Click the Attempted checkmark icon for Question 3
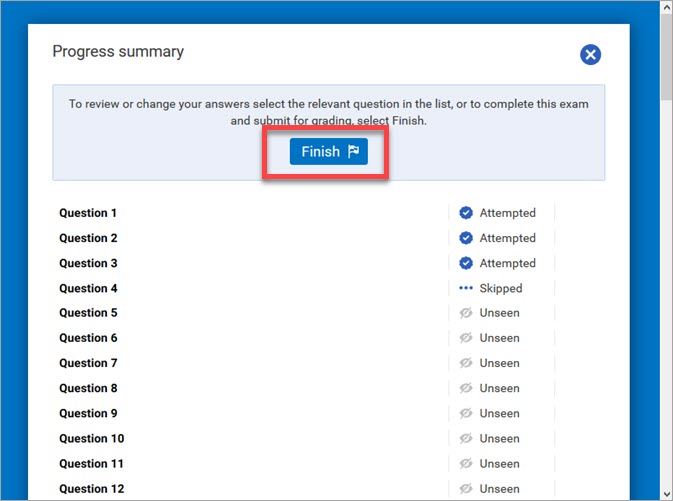The width and height of the screenshot is (673, 501). [466, 263]
